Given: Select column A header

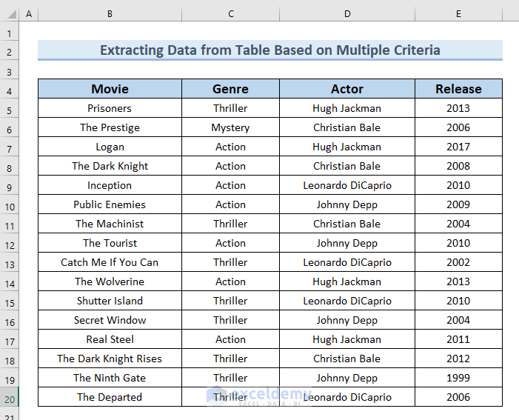Looking at the screenshot, I should [x=29, y=14].
